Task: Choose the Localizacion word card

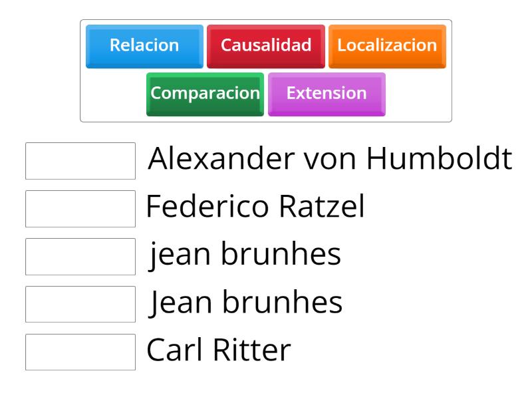Action: coord(387,45)
